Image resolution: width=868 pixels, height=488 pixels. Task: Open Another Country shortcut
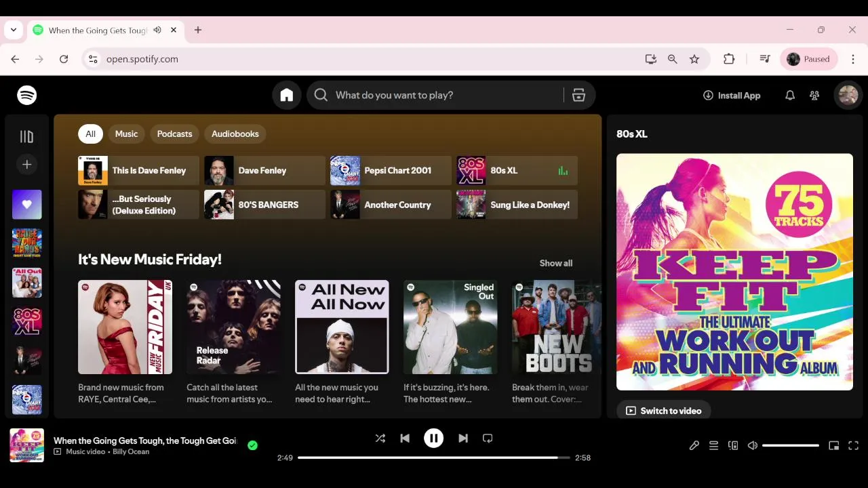point(391,205)
